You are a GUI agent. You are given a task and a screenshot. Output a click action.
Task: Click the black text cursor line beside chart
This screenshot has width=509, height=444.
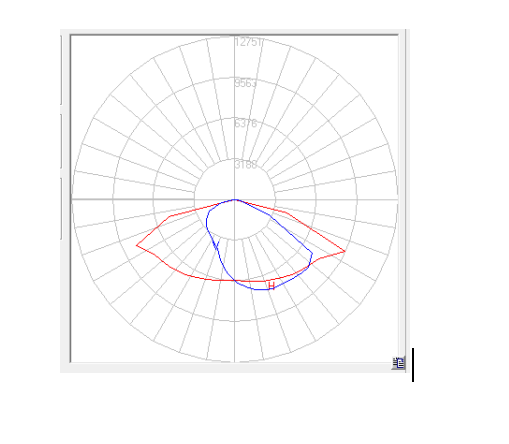click(x=413, y=365)
